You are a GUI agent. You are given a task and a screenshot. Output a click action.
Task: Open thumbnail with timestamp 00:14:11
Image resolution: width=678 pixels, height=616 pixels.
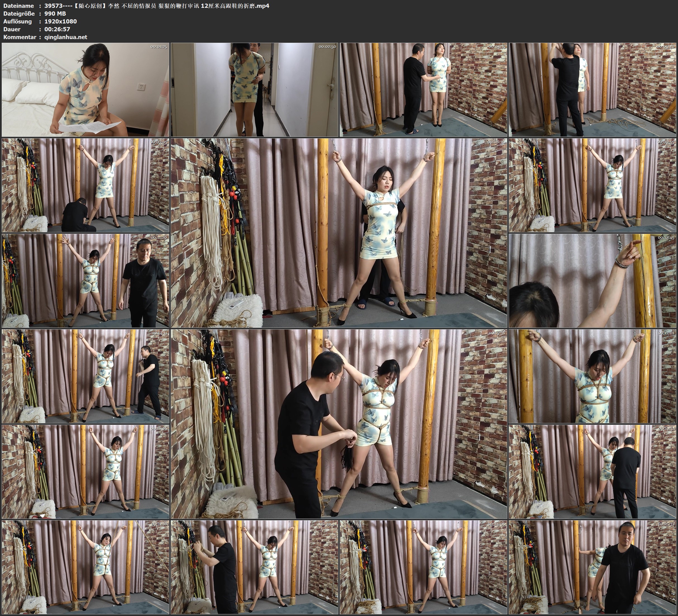coord(85,376)
